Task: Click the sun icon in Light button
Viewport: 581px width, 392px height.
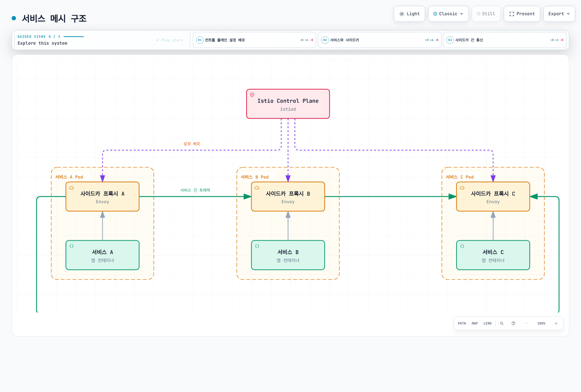Action: [402, 14]
